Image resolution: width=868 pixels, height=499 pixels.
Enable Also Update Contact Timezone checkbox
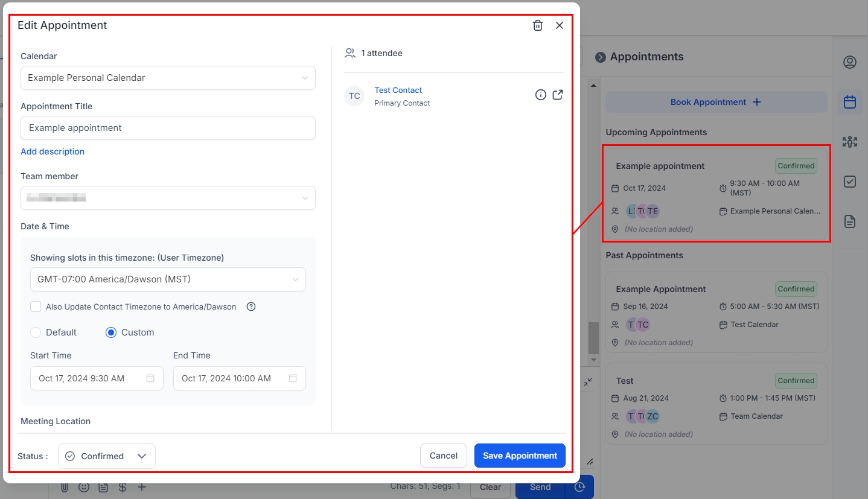(x=36, y=307)
